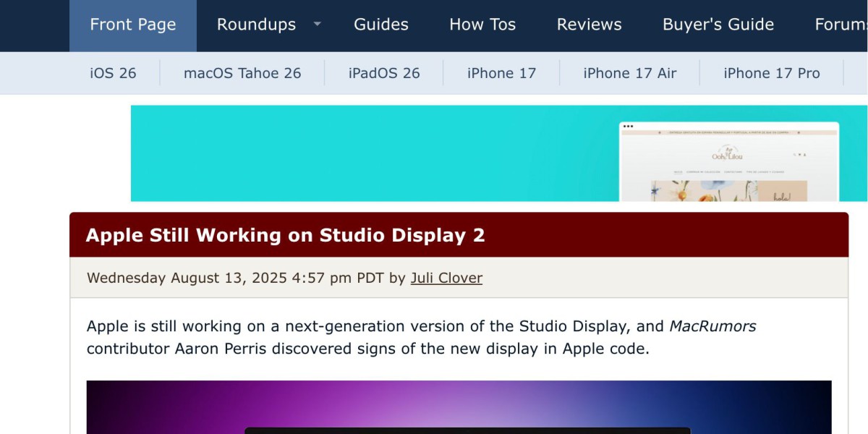Open the iPhone 17 Pro topic
This screenshot has width=868, height=434.
pos(772,73)
